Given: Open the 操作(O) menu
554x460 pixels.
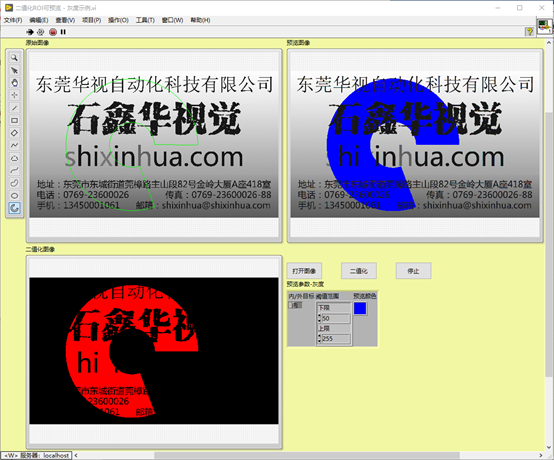Looking at the screenshot, I should click(118, 20).
